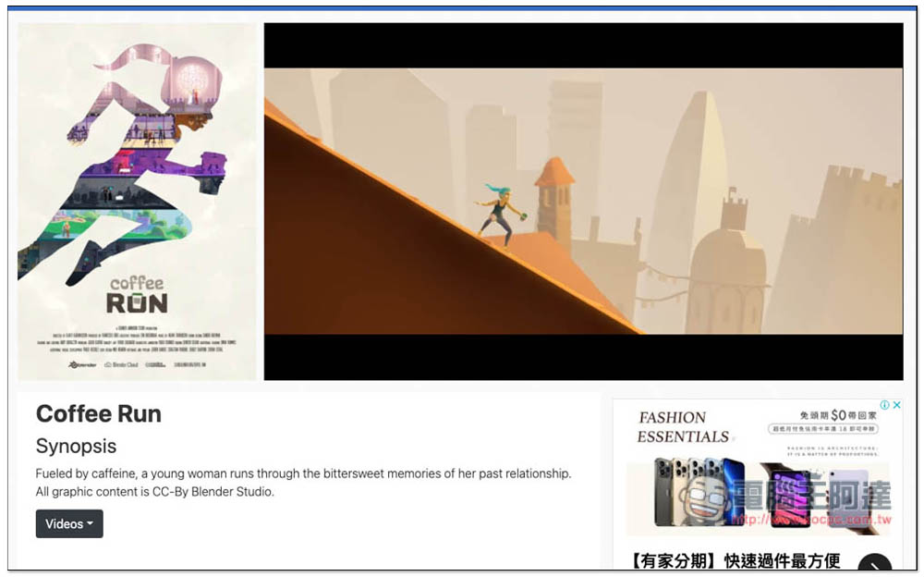Image resolution: width=924 pixels, height=577 pixels.
Task: Click the 【有家分期】快速過件最方便 ad headline
Action: coord(736,560)
